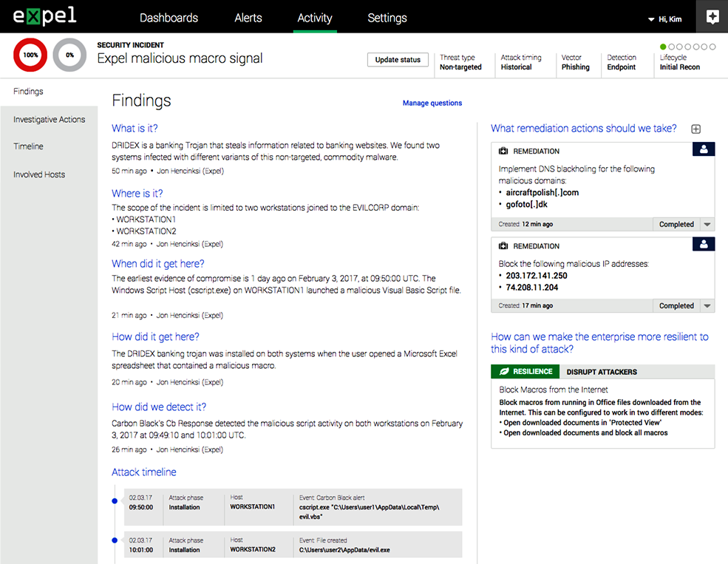Go to the Activity tab

coord(315,18)
